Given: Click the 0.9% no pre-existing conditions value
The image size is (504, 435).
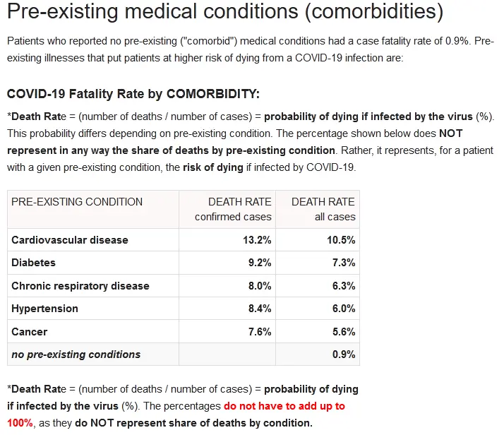Looking at the screenshot, I should [344, 354].
